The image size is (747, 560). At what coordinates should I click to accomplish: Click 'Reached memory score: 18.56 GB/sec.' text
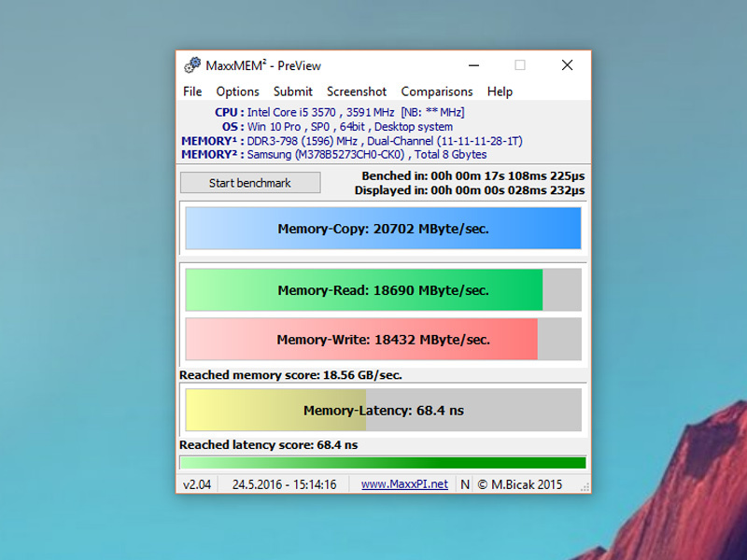coord(290,375)
